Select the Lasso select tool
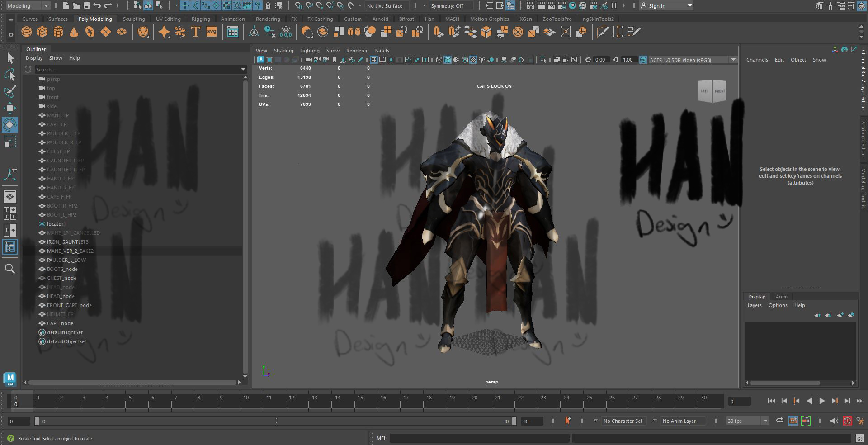The width and height of the screenshot is (868, 445). tap(10, 75)
